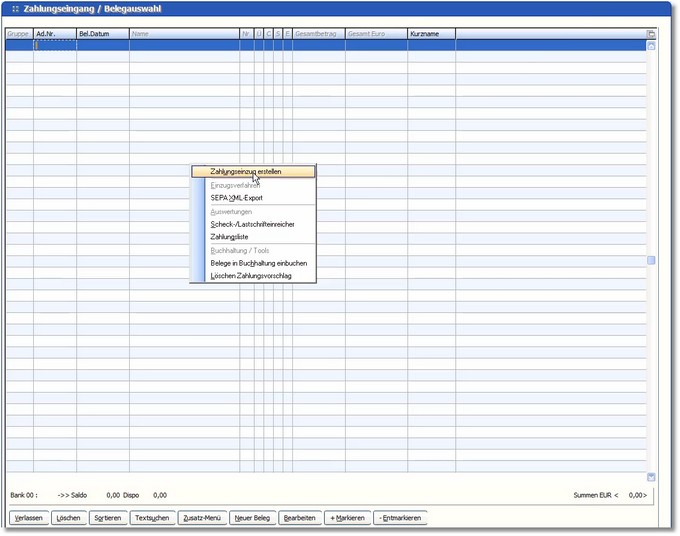Image resolution: width=680 pixels, height=536 pixels.
Task: Click the icon at top of scrollbar
Action: (652, 34)
